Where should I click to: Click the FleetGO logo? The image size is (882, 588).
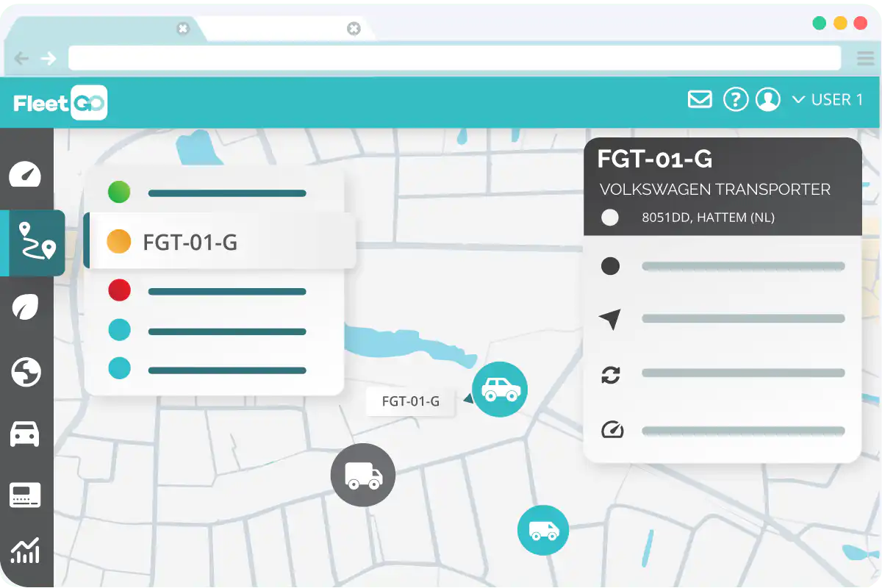pyautogui.click(x=60, y=102)
